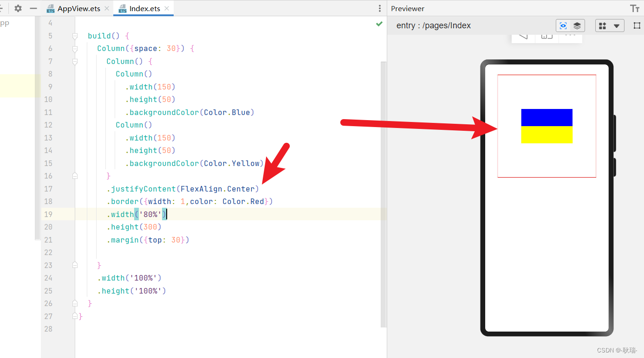Toggle the inspector eye mode in Previewer
Screen dimensions: 644x358
[563, 26]
